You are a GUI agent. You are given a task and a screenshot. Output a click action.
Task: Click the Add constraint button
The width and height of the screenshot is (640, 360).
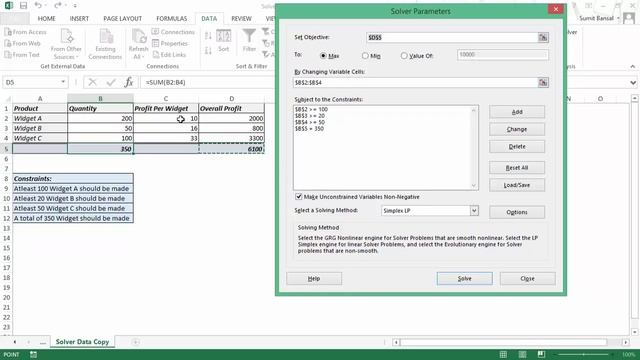click(x=517, y=112)
